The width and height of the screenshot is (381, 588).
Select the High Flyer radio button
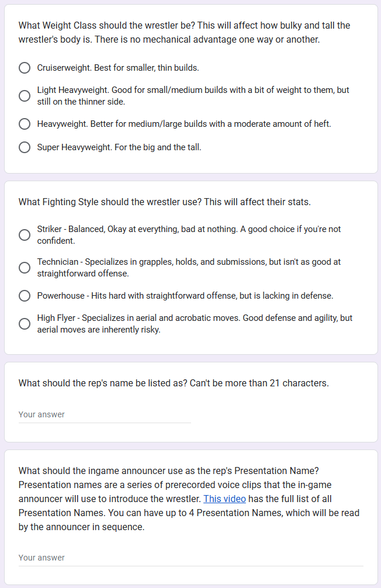(25, 324)
